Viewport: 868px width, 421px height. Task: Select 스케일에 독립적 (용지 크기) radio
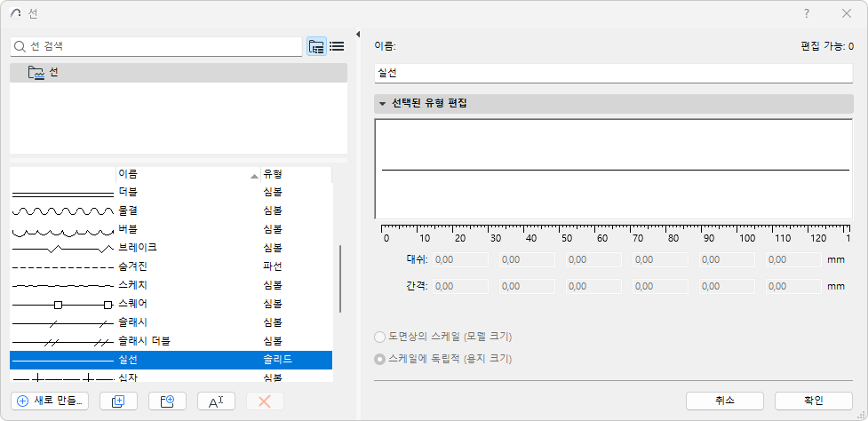(x=379, y=359)
